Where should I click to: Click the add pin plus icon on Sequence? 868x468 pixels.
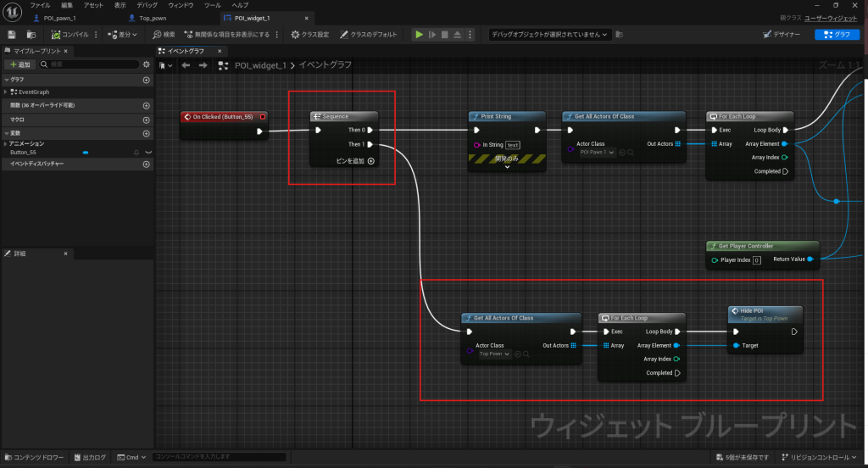(371, 160)
